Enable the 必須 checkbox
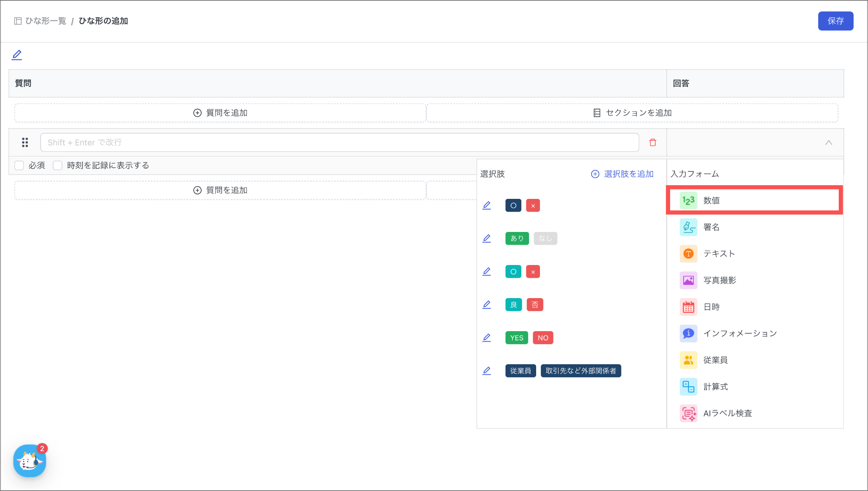Screen dimensions: 868x491 click(19, 165)
